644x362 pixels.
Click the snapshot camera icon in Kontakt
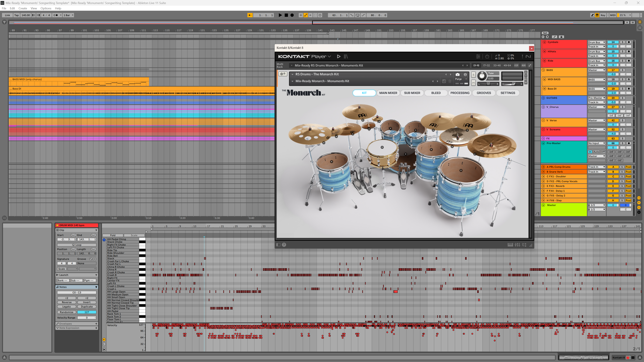click(458, 74)
